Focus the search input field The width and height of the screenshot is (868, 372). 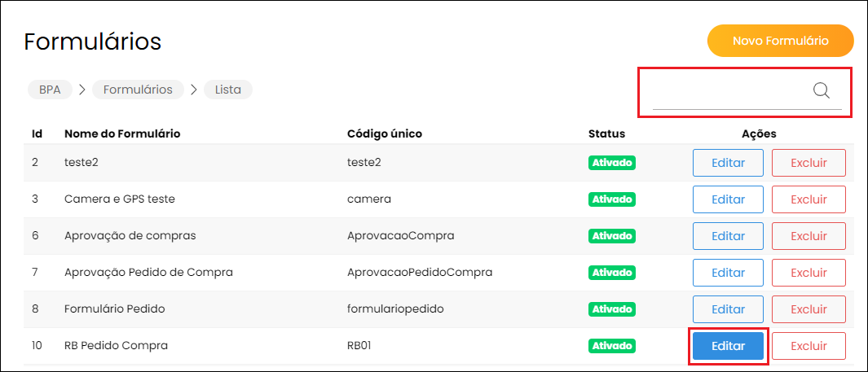click(731, 91)
